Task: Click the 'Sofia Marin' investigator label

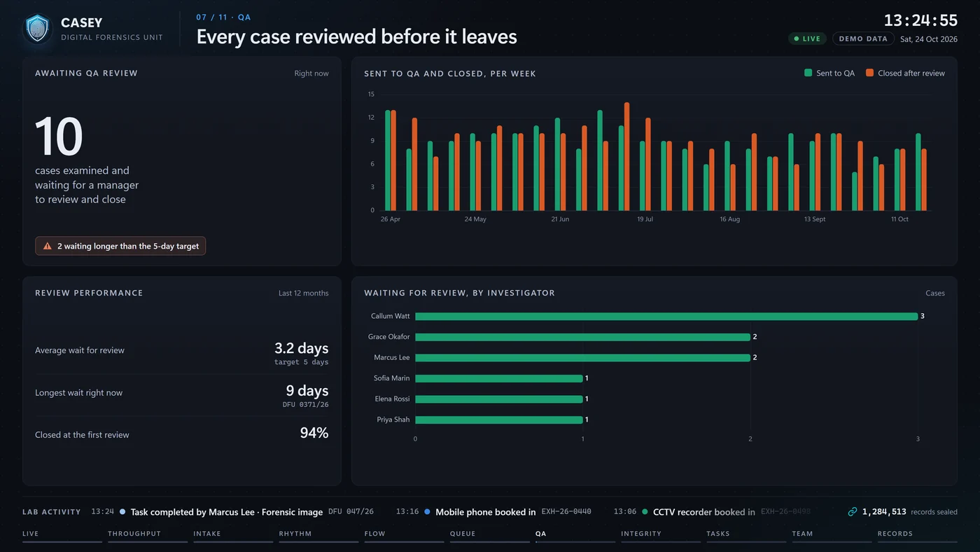Action: tap(392, 378)
